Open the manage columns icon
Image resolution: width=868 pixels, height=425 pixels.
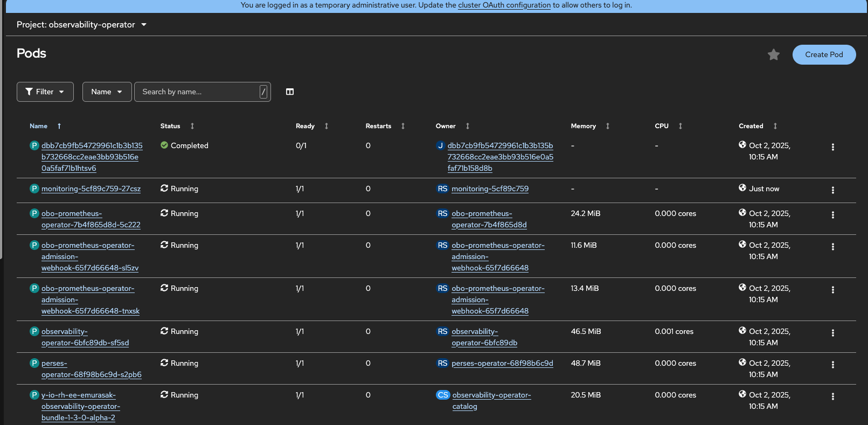click(290, 92)
